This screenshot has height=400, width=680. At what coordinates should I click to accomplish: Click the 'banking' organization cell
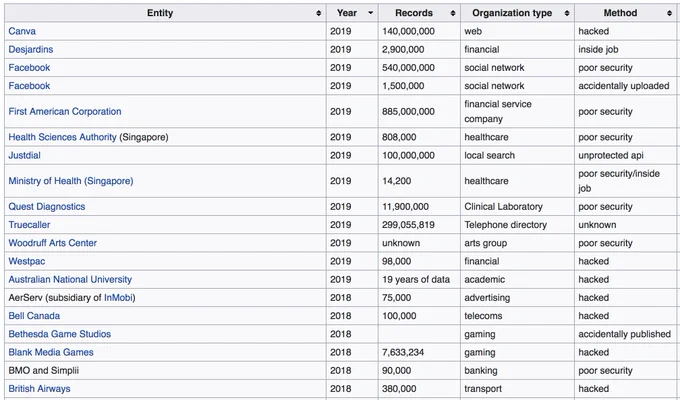pyautogui.click(x=517, y=370)
